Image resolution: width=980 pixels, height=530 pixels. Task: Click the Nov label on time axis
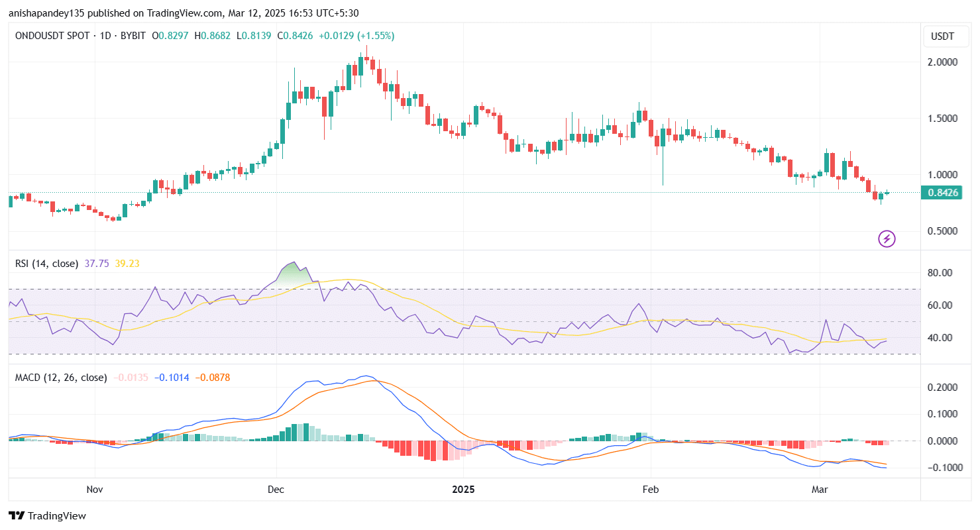[x=95, y=490]
